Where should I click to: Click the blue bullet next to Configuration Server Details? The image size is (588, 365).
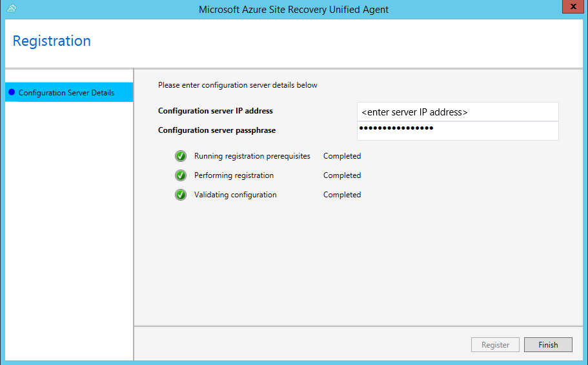point(11,92)
